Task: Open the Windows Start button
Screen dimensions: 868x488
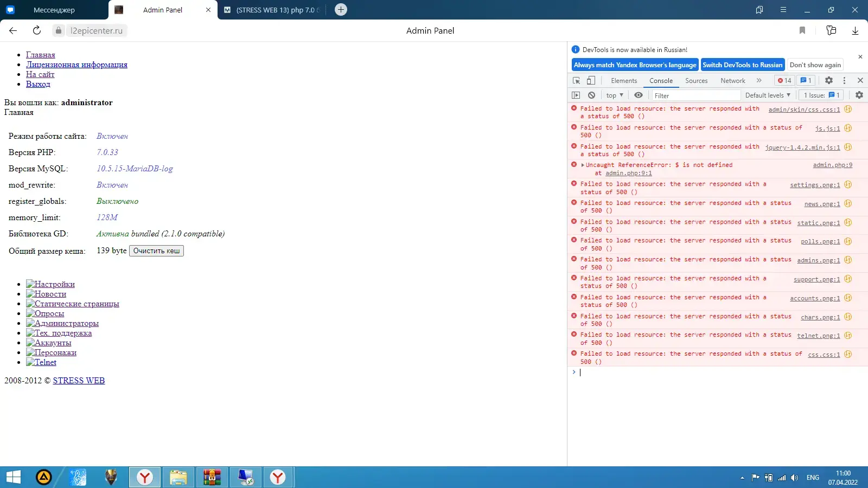Action: pos(14,477)
